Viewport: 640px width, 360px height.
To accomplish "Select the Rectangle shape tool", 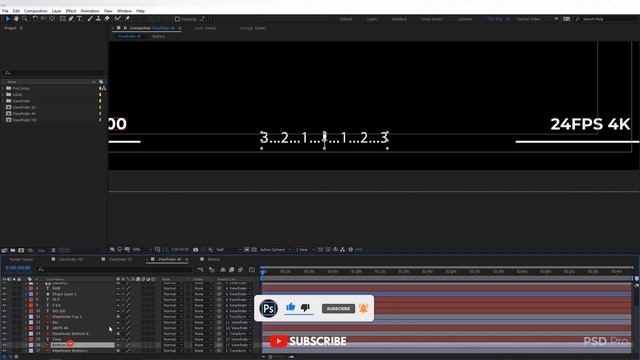I will [x=62, y=19].
